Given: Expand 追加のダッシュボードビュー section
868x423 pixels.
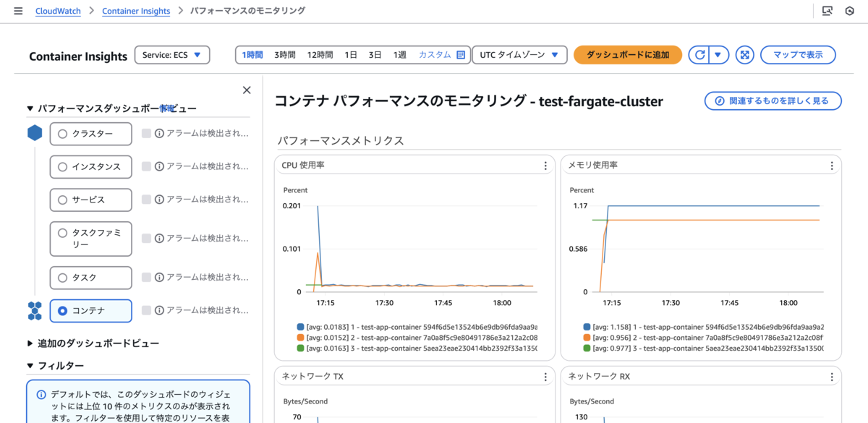Looking at the screenshot, I should click(x=30, y=343).
